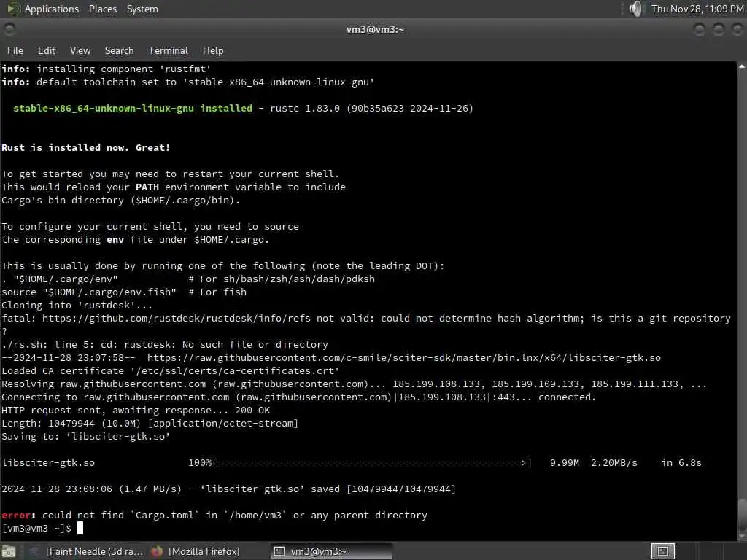Viewport: 747px width, 560px height.
Task: Click the 'Rust is installed now. Great!' line
Action: [x=86, y=147]
